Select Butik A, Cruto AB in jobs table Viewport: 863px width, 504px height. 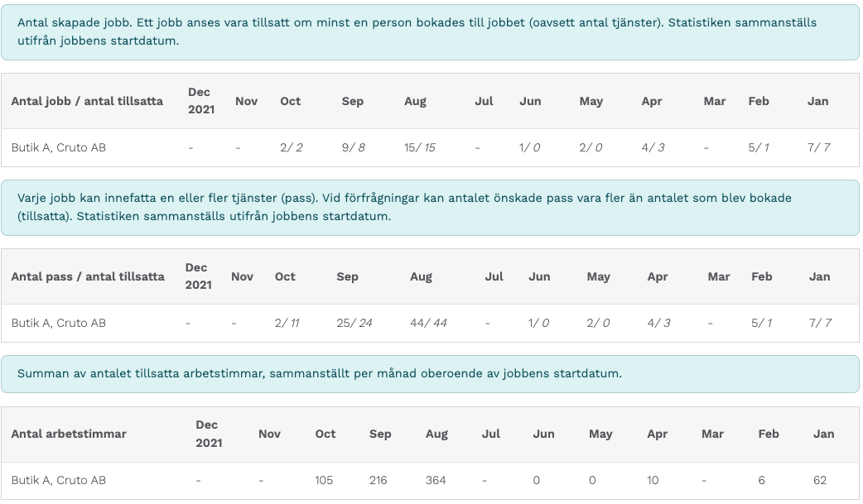tap(58, 147)
